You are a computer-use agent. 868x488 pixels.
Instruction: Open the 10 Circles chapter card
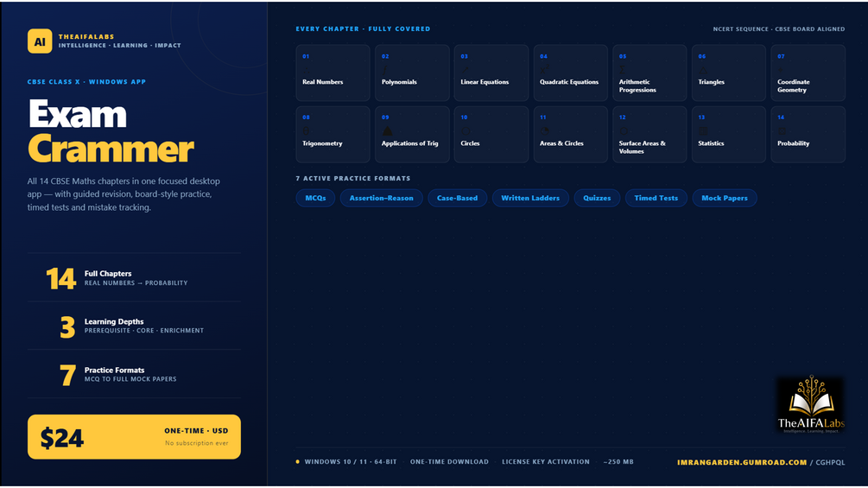[491, 135]
